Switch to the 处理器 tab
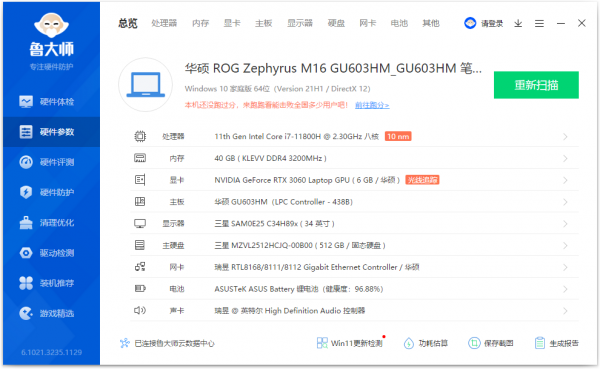This screenshot has width=600, height=369. (164, 23)
